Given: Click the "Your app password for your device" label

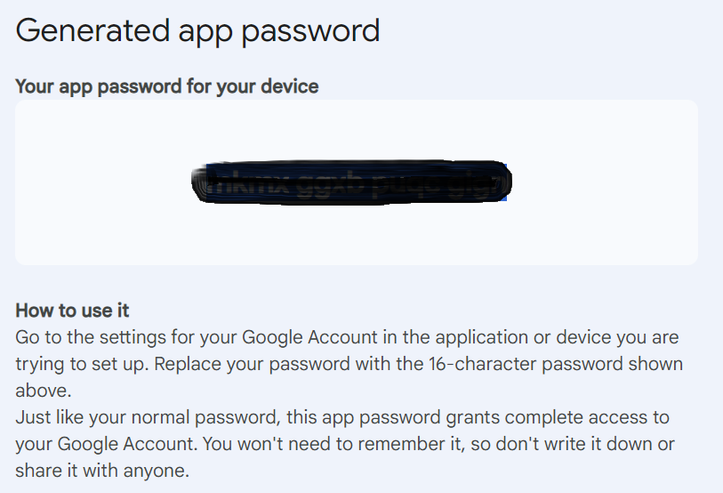Looking at the screenshot, I should pyautogui.click(x=167, y=86).
